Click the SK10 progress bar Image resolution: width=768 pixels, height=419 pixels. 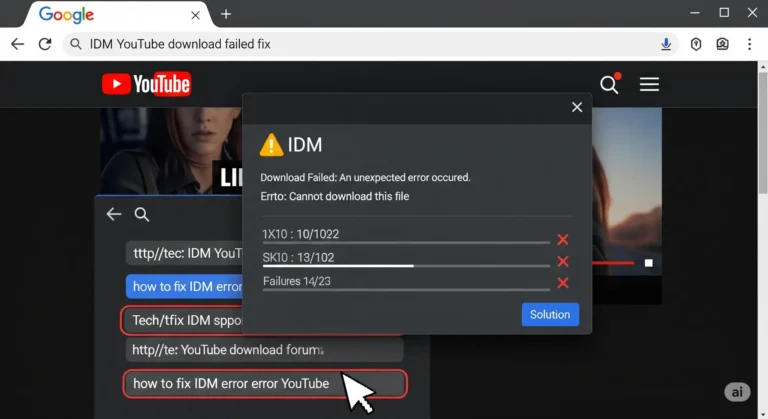tap(406, 266)
